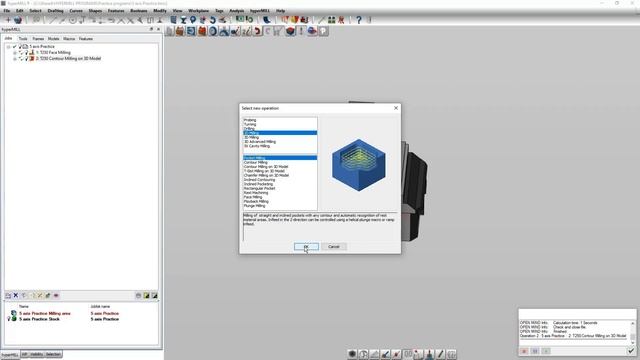Select Drilling in operation type list
The width and height of the screenshot is (640, 360).
point(249,129)
